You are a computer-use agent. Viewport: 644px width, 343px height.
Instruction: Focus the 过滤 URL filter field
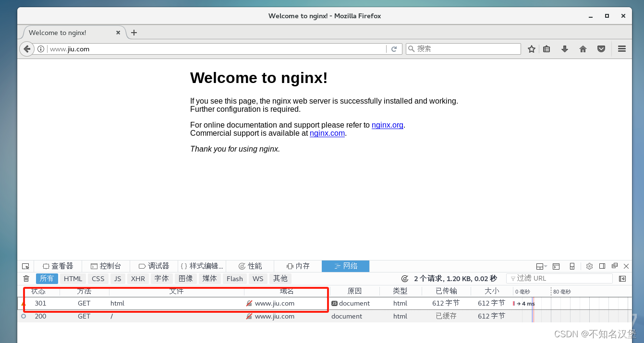click(x=559, y=278)
